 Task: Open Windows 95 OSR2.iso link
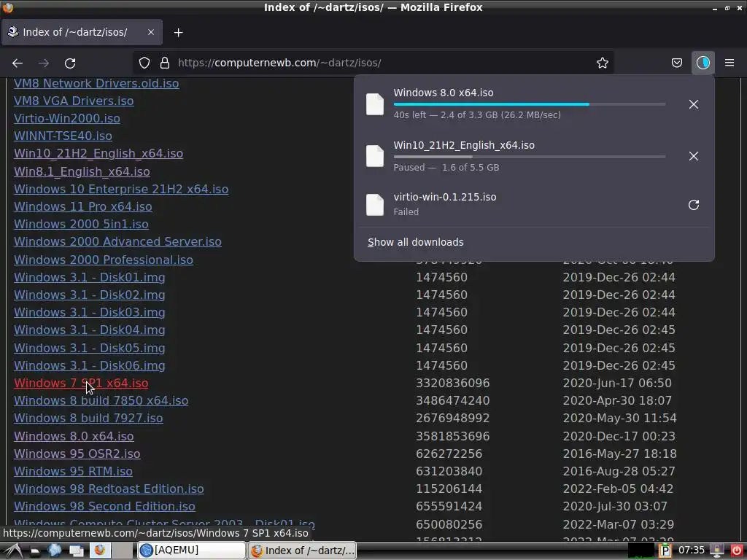pyautogui.click(x=77, y=454)
